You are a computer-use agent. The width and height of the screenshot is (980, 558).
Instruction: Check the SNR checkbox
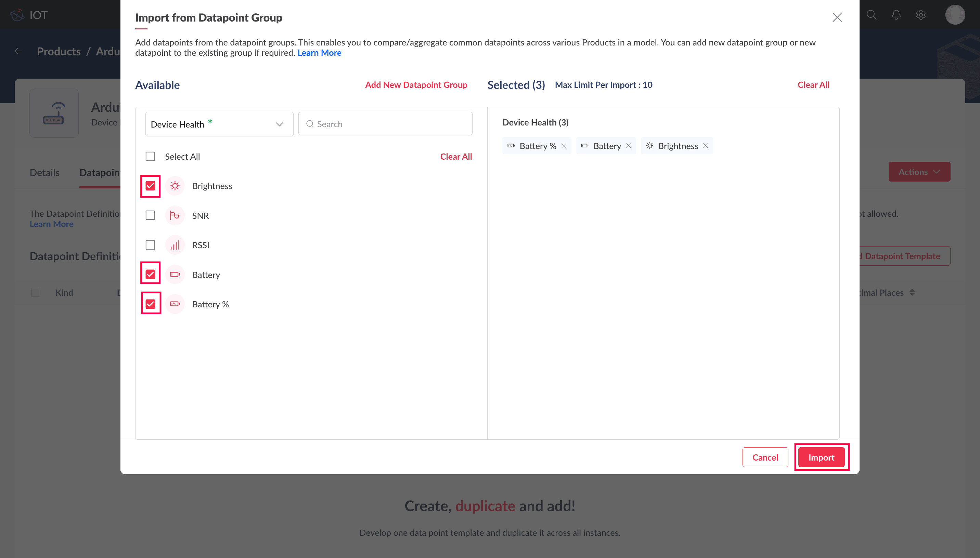tap(150, 215)
